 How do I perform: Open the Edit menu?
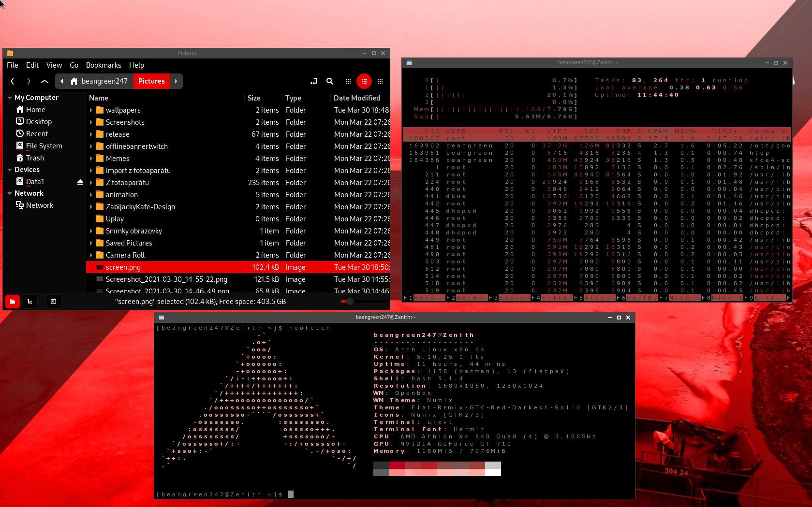[32, 65]
